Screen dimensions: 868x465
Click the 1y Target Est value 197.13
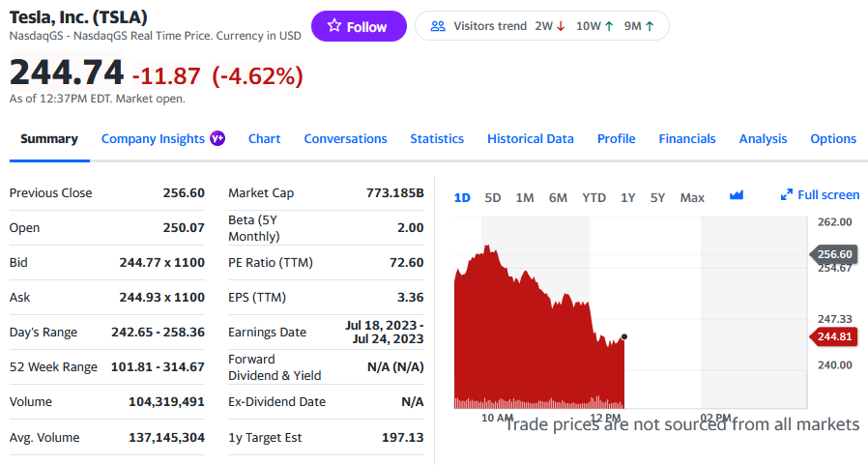pos(403,437)
